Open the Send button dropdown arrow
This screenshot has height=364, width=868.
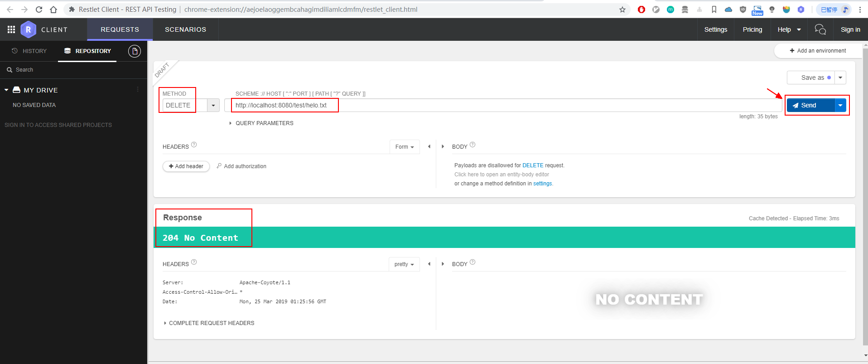pos(840,105)
